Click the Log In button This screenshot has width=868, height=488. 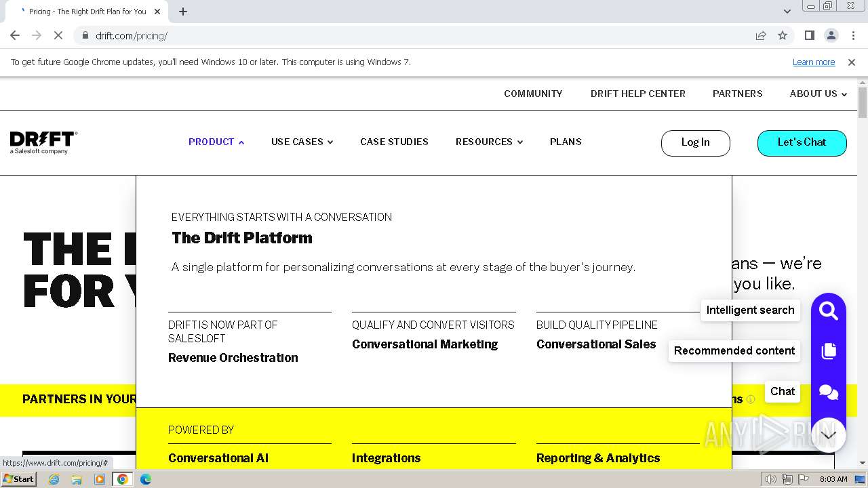coord(695,143)
